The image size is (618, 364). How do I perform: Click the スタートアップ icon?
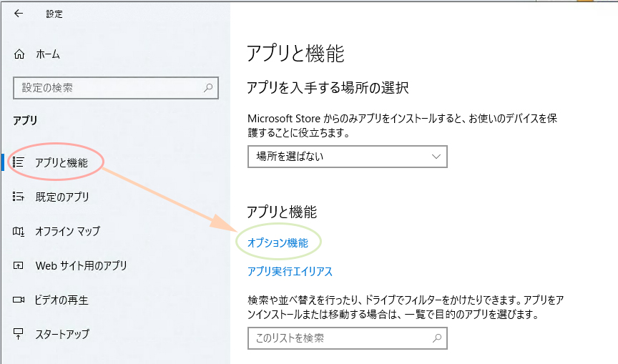[x=18, y=334]
